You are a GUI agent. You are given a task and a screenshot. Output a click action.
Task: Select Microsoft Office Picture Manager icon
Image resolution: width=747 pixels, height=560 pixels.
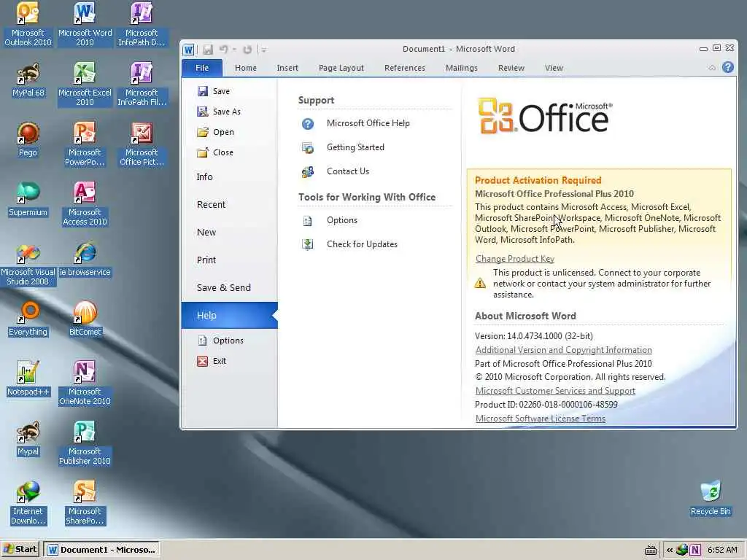(142, 144)
